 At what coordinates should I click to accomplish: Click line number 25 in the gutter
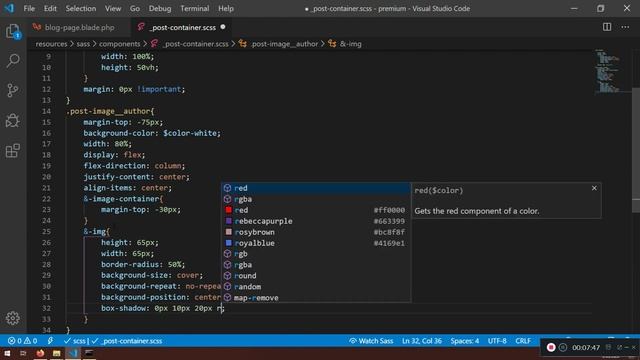click(x=47, y=231)
